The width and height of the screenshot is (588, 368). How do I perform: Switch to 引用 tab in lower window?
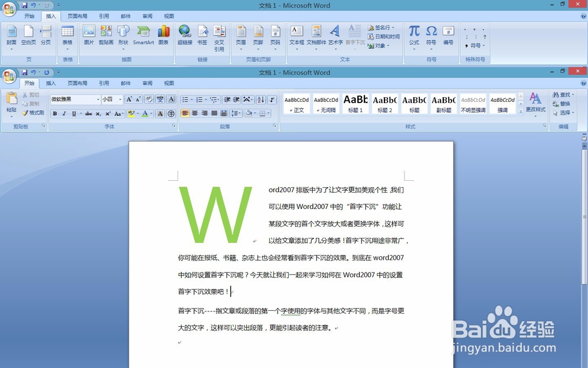104,83
